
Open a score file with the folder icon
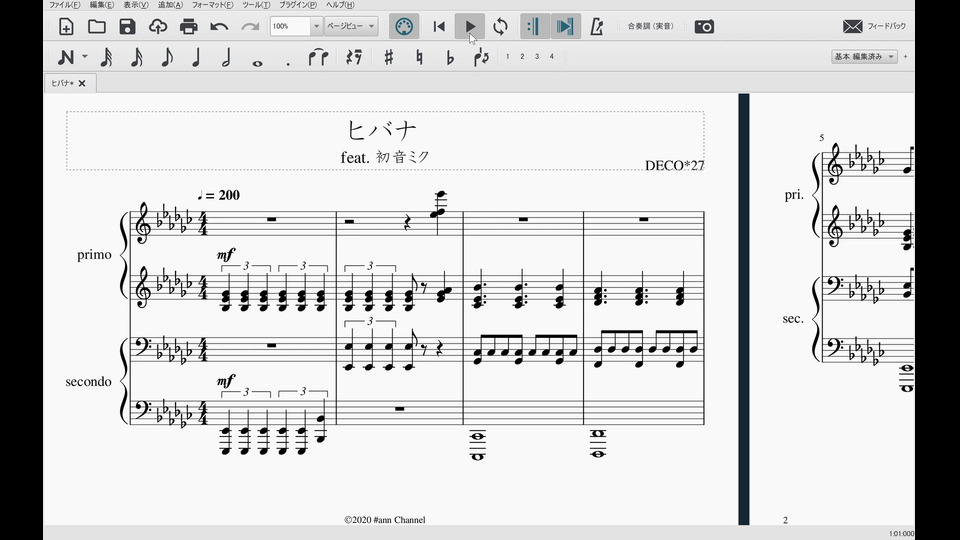(x=97, y=26)
